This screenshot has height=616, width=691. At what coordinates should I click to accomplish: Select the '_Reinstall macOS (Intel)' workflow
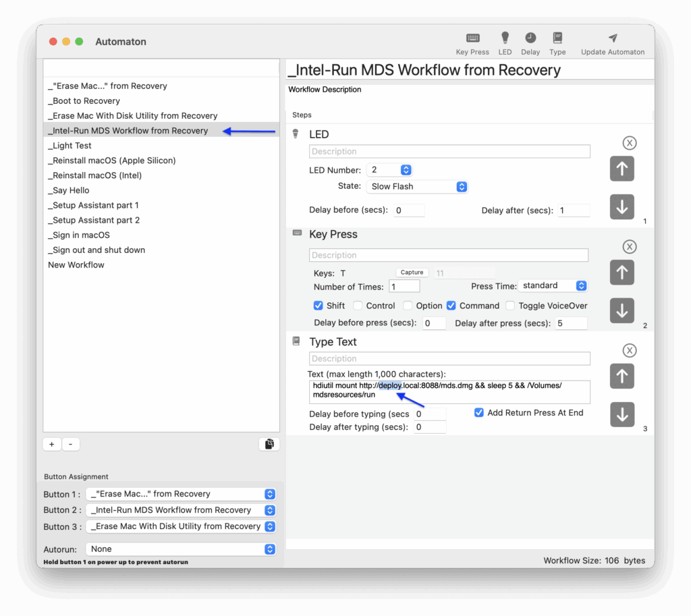[x=161, y=175]
